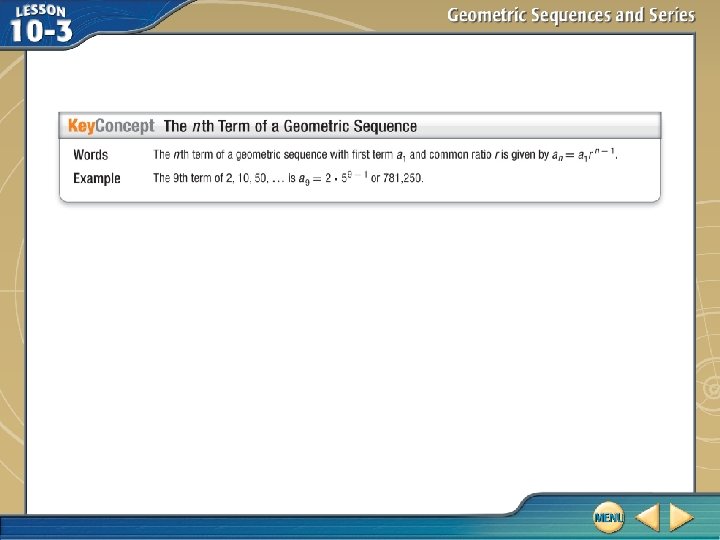720x540 pixels.
Task: Click 'The nth Term of a Geometric Sequence' heading
Action: tap(290, 126)
